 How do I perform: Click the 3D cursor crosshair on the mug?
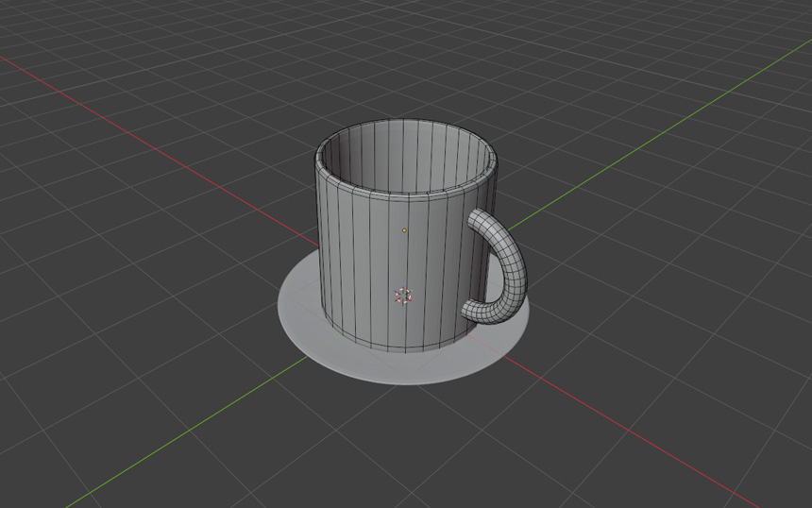click(403, 296)
